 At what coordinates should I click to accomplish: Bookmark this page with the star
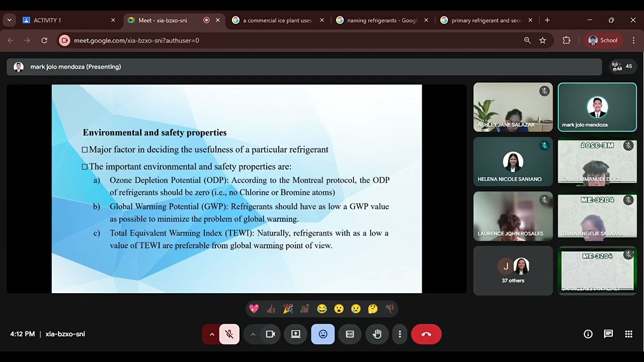tap(542, 40)
